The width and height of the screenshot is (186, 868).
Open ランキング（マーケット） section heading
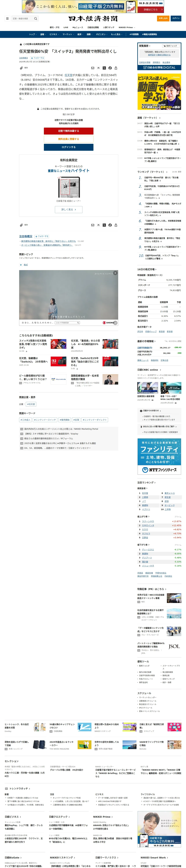(152, 172)
